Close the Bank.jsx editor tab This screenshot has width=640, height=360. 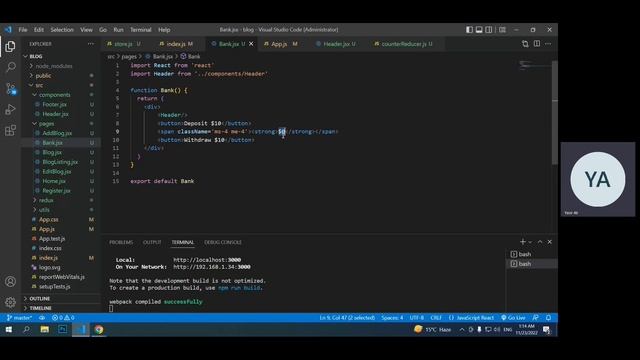pyautogui.click(x=251, y=44)
